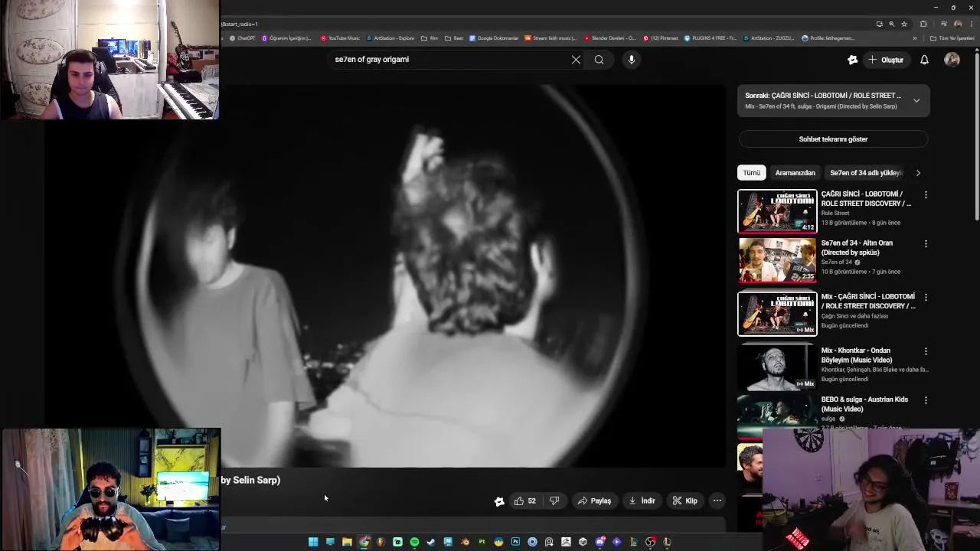Open the Mix - ÇAĞRI SİNCİ LOBOTOMİ playlist
980x551 pixels.
click(x=868, y=302)
